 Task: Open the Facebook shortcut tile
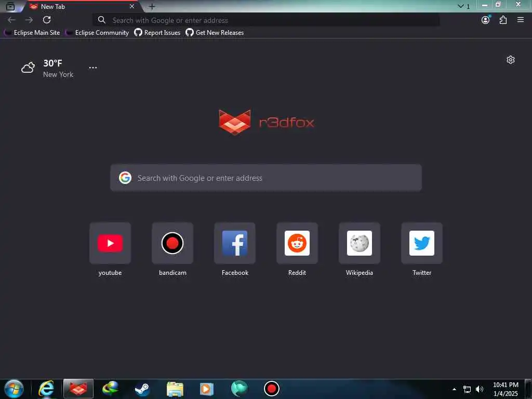[235, 243]
